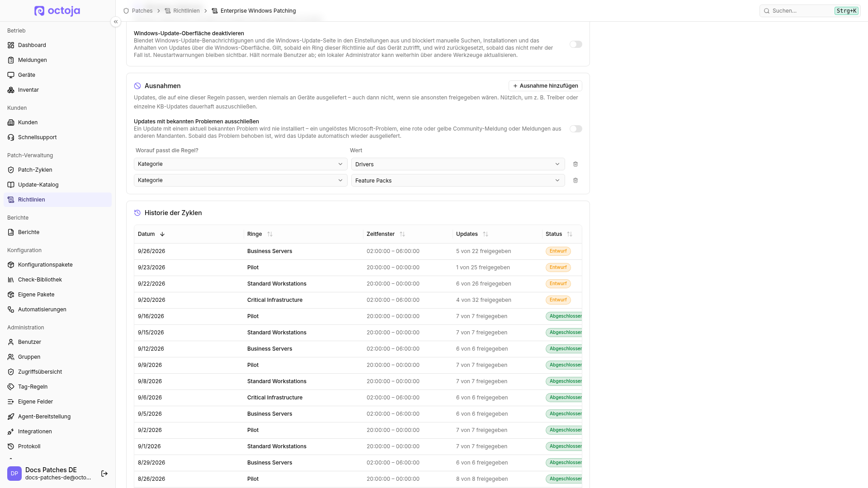The width and height of the screenshot is (868, 488).
Task: Click the '7 von 7 freigegeben' cell for 9/16/2026
Action: (481, 316)
